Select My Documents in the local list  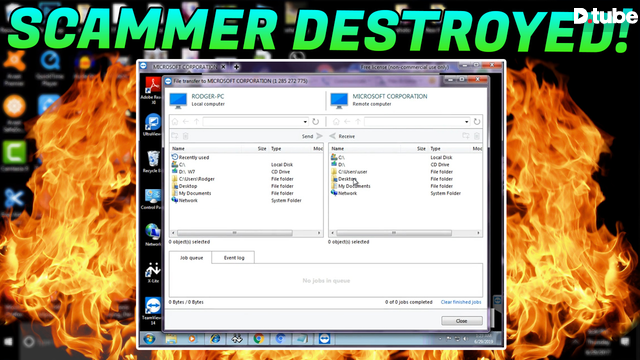pyautogui.click(x=247, y=193)
